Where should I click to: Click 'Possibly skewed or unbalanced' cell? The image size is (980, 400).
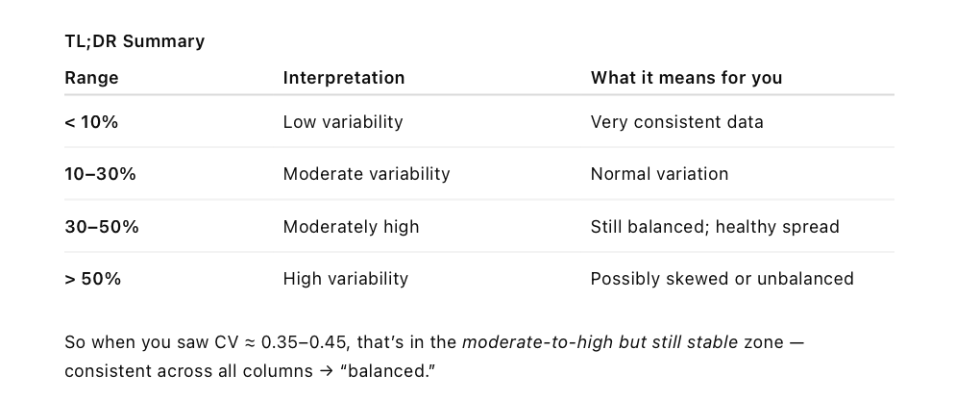pos(722,279)
